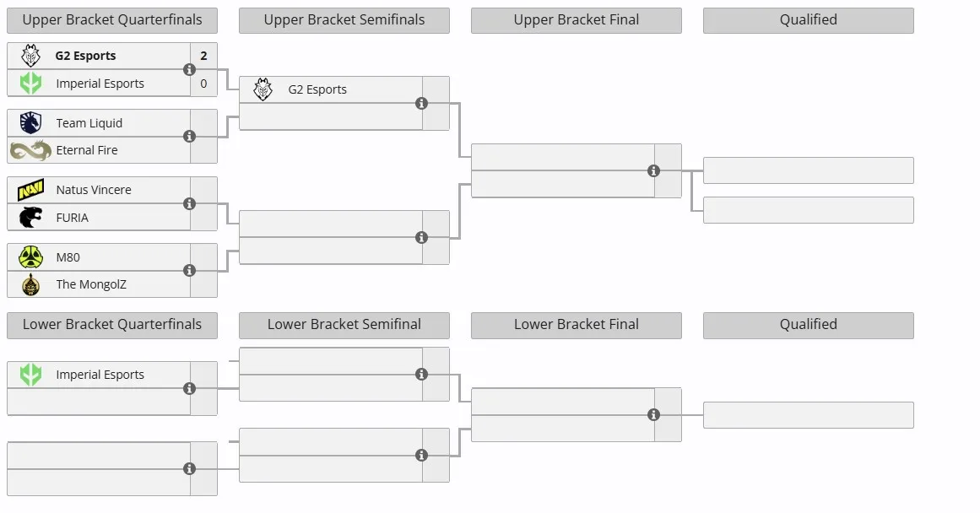The image size is (980, 513).
Task: Click the FURIA panther logo
Action: click(30, 218)
